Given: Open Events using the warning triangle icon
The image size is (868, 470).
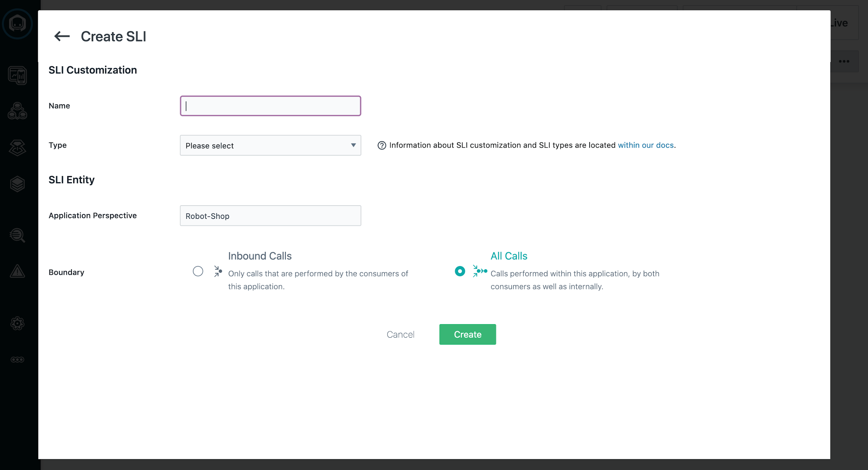Looking at the screenshot, I should [x=17, y=271].
